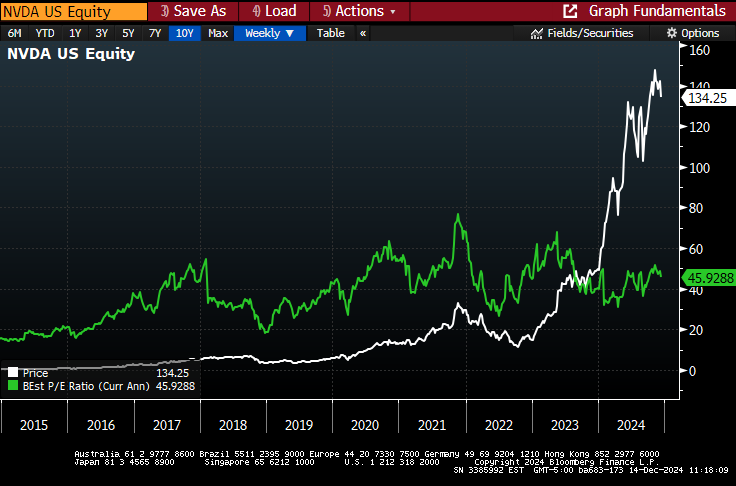
Task: Click the 2018 label on the time axis
Action: click(x=233, y=425)
